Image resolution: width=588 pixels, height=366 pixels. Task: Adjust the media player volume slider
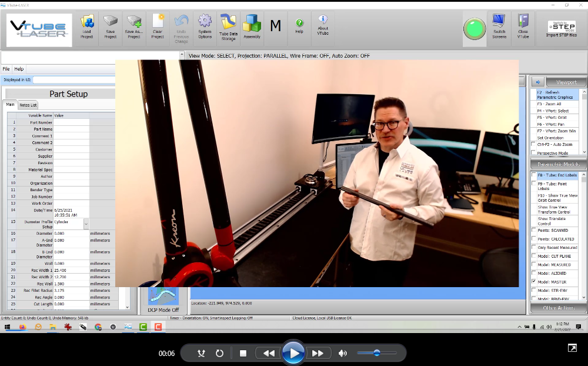pos(377,353)
